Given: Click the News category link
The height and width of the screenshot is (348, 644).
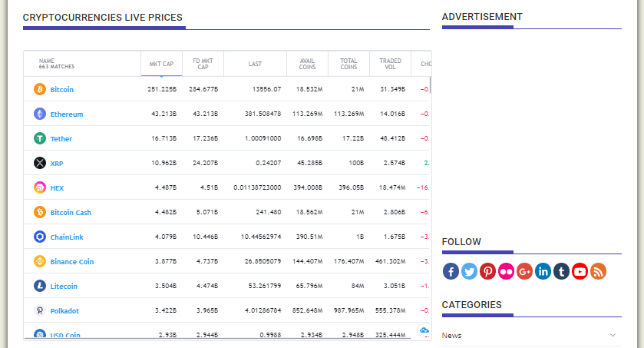Looking at the screenshot, I should [x=451, y=336].
